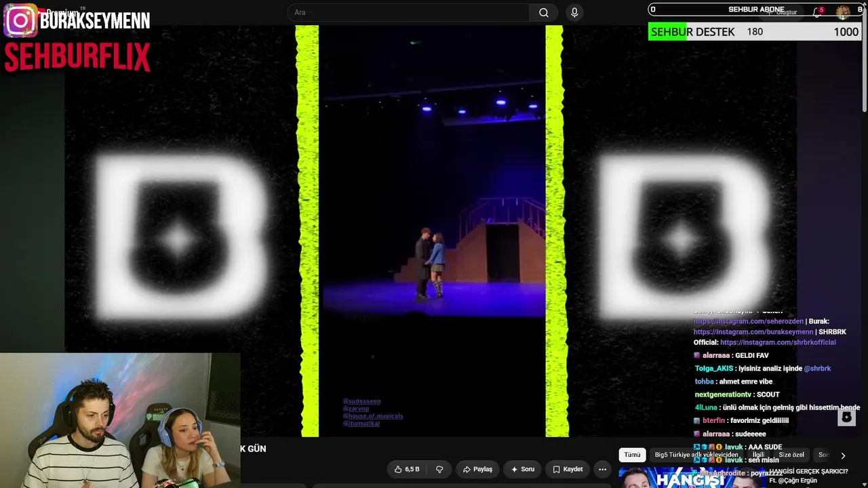The height and width of the screenshot is (488, 868).
Task: Open the instagram.com/burakseymenn link in chat
Action: point(753,332)
